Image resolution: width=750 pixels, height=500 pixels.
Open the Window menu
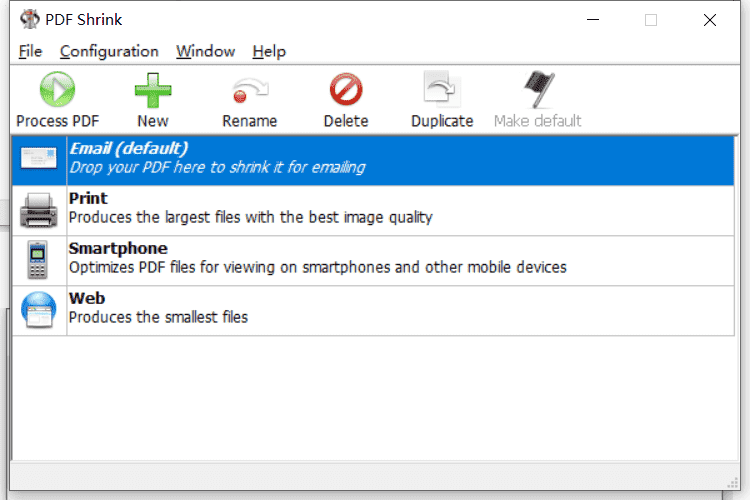(205, 51)
